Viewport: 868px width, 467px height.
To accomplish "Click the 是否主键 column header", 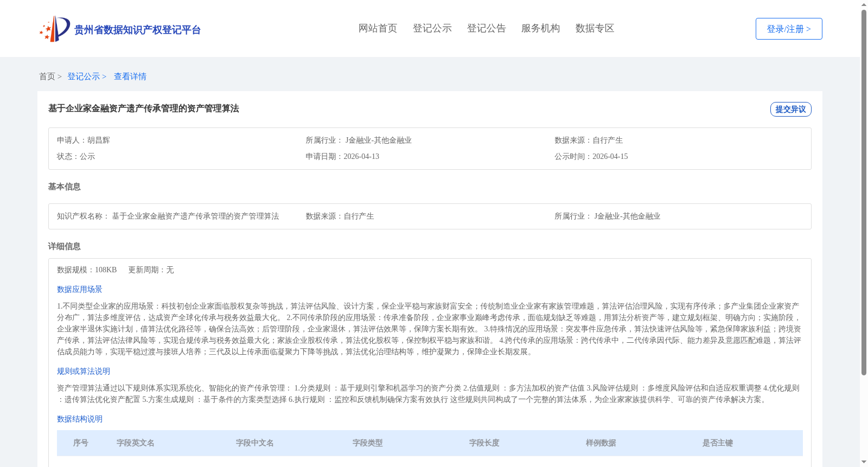I will click(x=718, y=443).
